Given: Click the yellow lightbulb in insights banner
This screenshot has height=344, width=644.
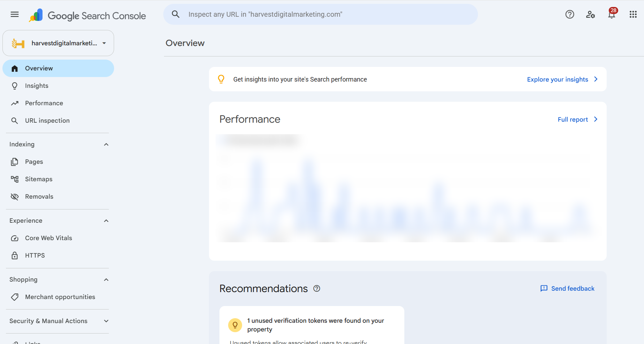Looking at the screenshot, I should click(221, 79).
